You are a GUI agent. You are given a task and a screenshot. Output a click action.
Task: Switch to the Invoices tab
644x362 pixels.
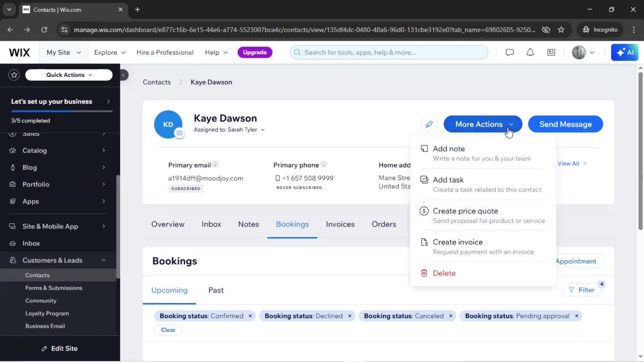pos(340,224)
